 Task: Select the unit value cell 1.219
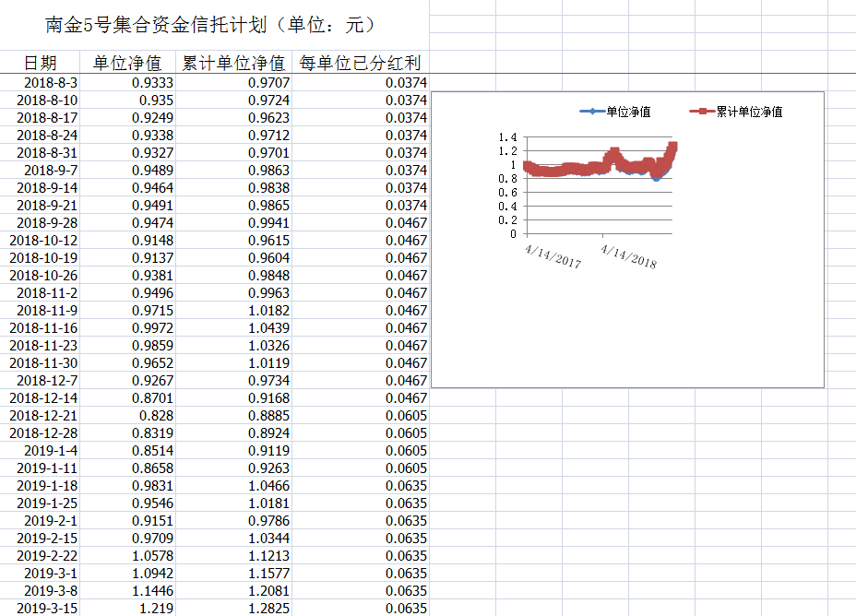[127, 608]
